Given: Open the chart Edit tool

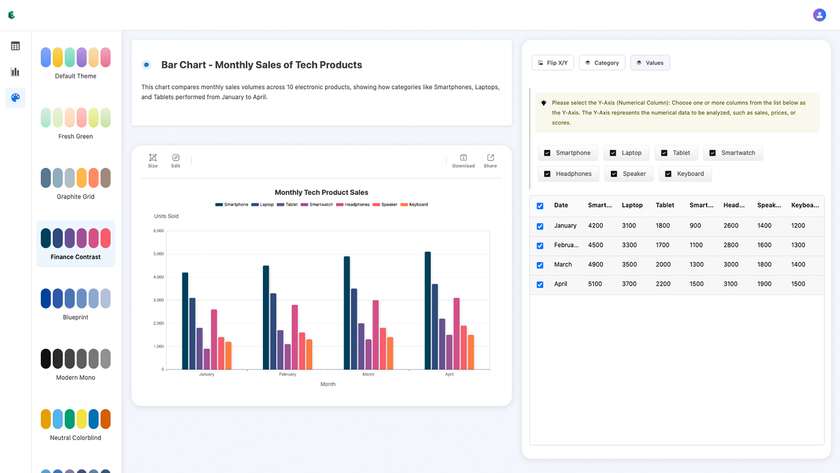Looking at the screenshot, I should 175,160.
